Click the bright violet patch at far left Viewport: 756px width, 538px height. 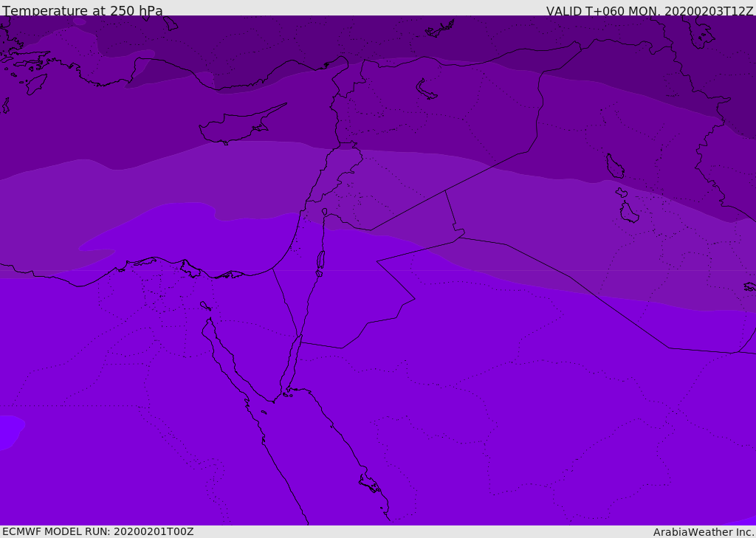(9, 431)
